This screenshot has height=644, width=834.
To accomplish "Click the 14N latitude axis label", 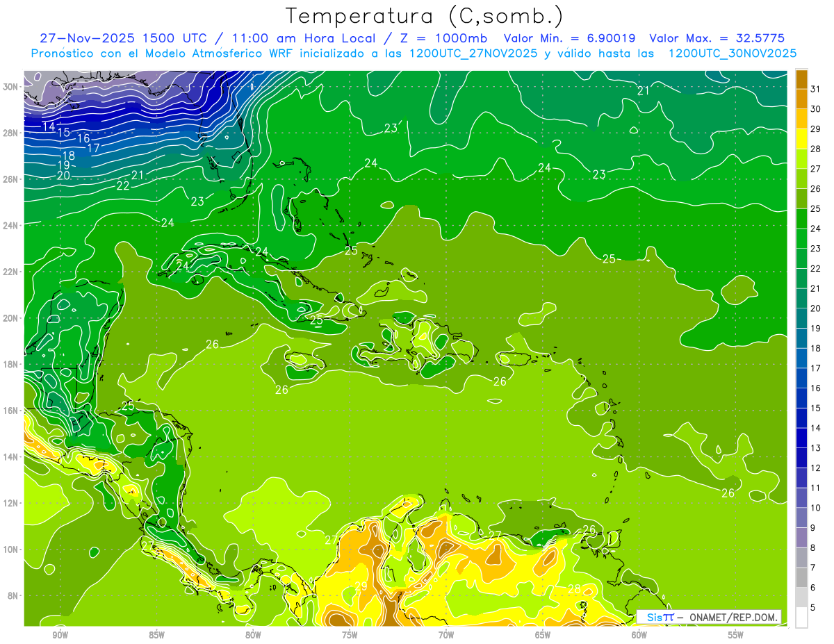I will point(10,456).
